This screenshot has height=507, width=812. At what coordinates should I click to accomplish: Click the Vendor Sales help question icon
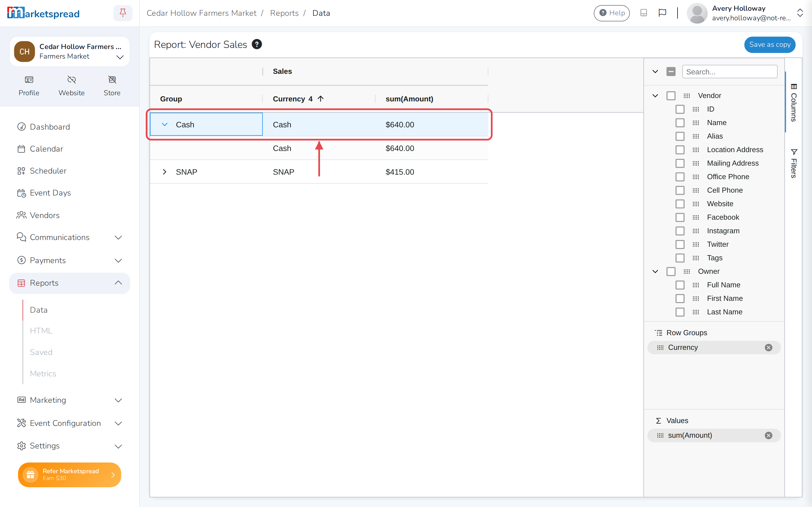coord(257,44)
